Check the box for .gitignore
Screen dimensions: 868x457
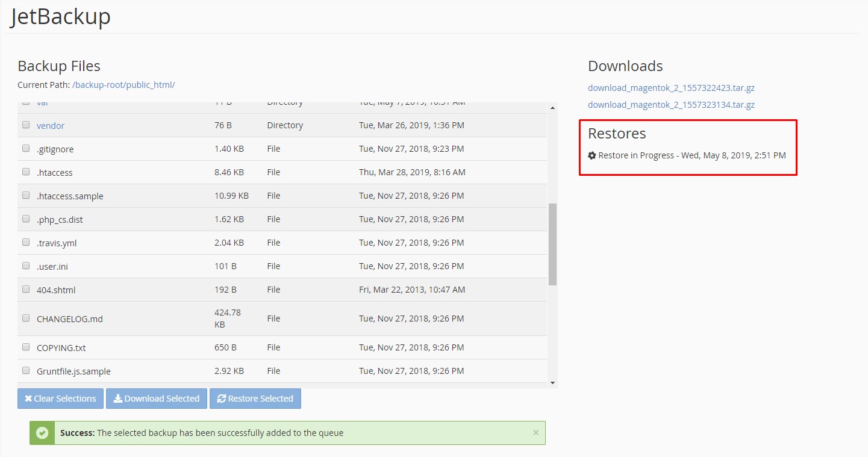26,148
